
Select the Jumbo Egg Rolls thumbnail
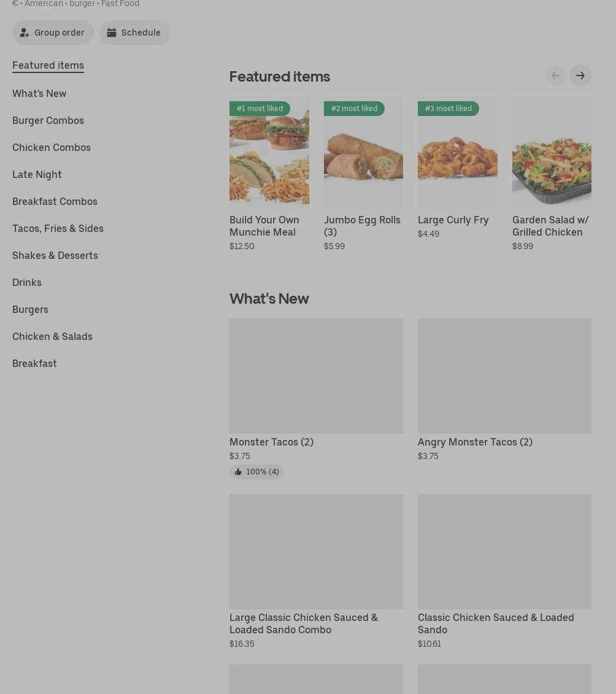tap(363, 153)
